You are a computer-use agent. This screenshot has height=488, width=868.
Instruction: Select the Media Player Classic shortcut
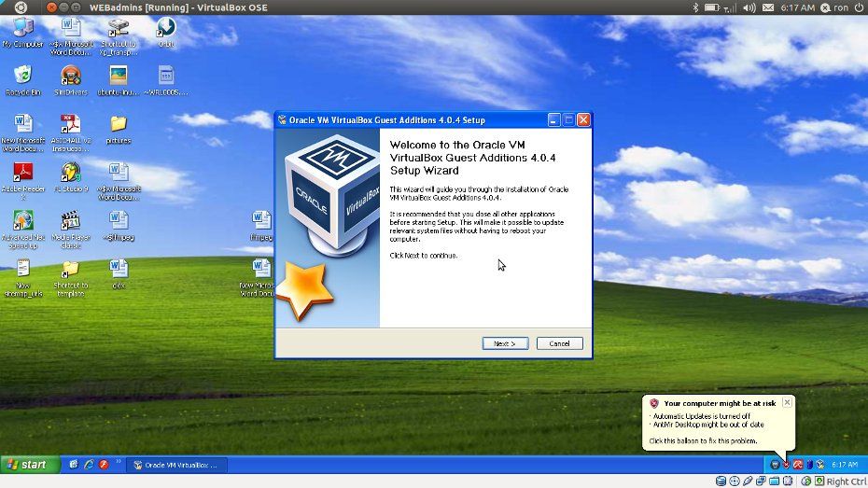pos(71,230)
